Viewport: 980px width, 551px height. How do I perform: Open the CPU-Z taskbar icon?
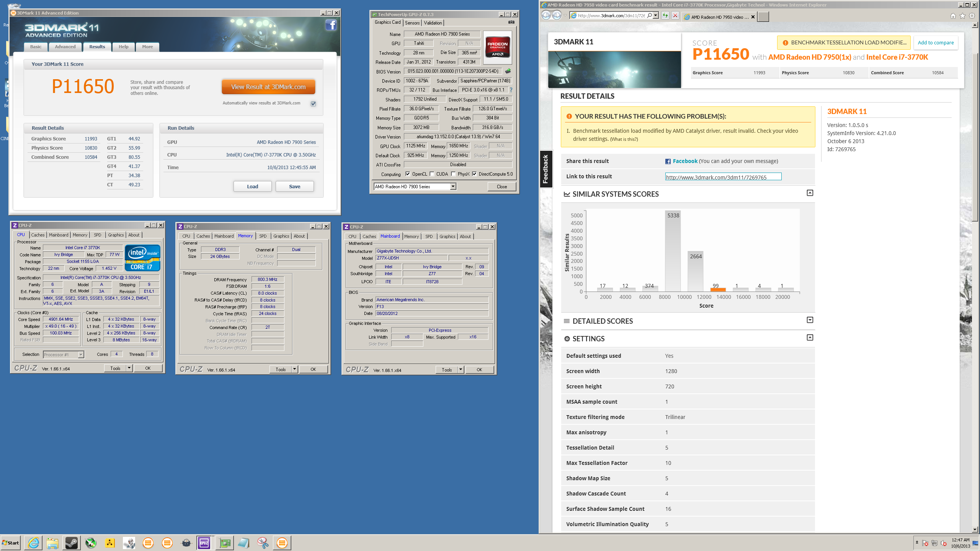[x=204, y=543]
